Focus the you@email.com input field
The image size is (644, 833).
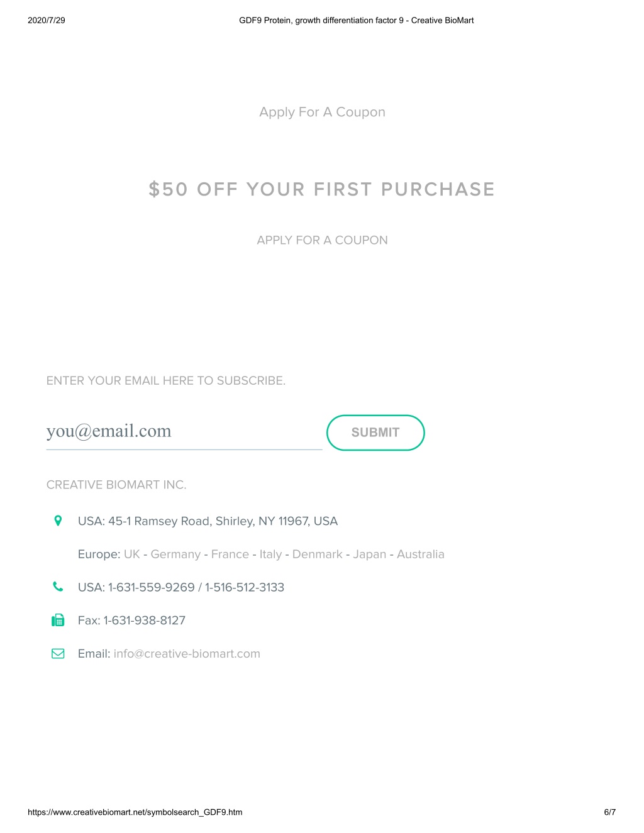pos(184,432)
